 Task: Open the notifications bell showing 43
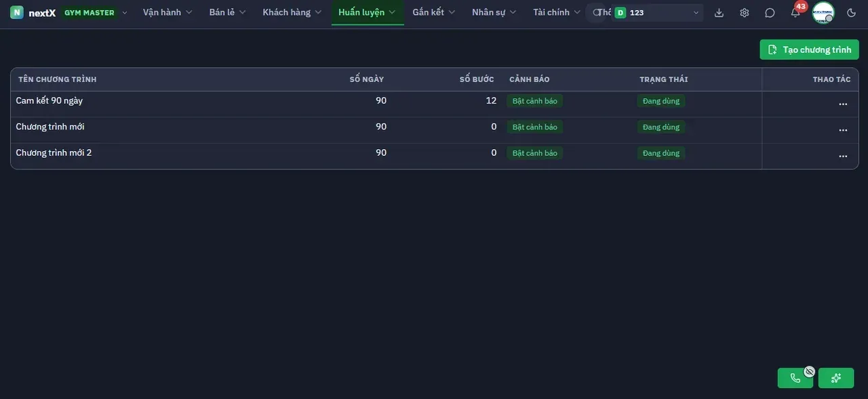click(x=795, y=12)
